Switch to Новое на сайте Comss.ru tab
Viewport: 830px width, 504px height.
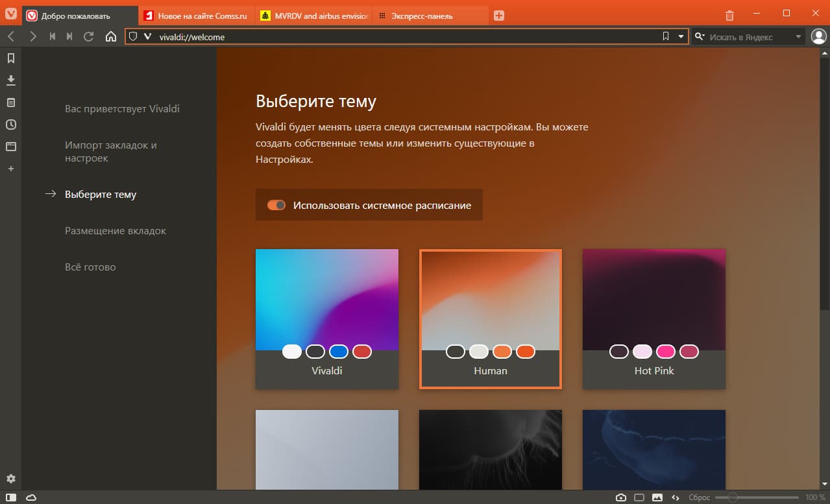click(197, 16)
